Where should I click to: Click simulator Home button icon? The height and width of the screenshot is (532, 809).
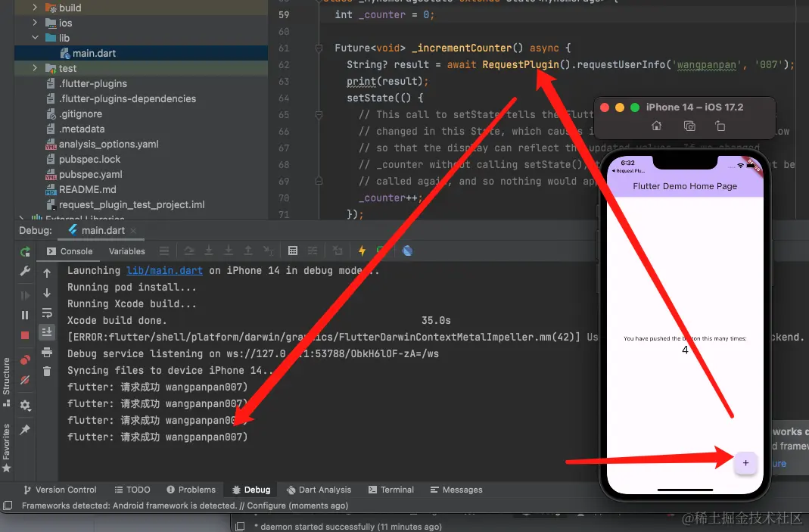coord(656,126)
